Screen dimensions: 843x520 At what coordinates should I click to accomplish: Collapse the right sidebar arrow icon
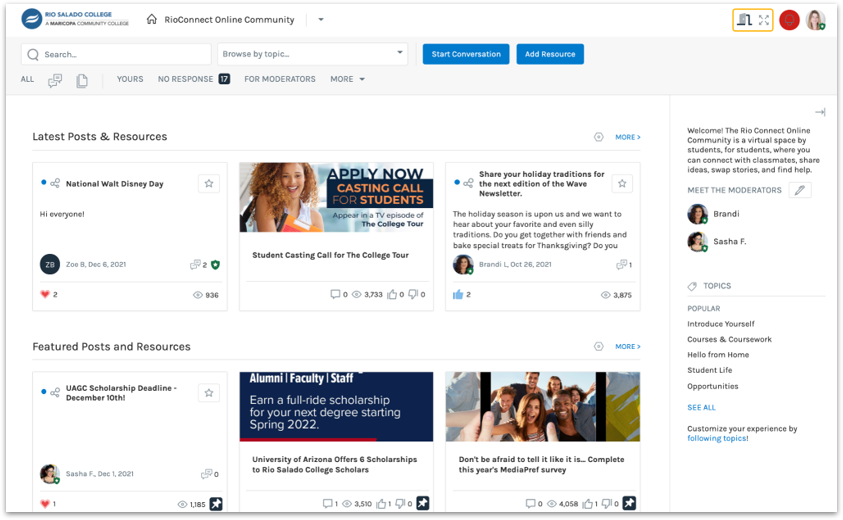coord(820,112)
